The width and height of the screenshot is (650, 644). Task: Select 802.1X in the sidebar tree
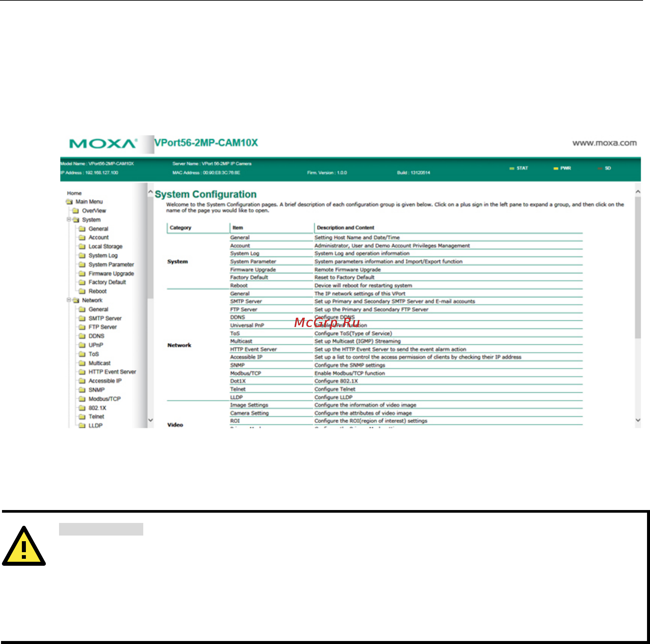pos(97,408)
